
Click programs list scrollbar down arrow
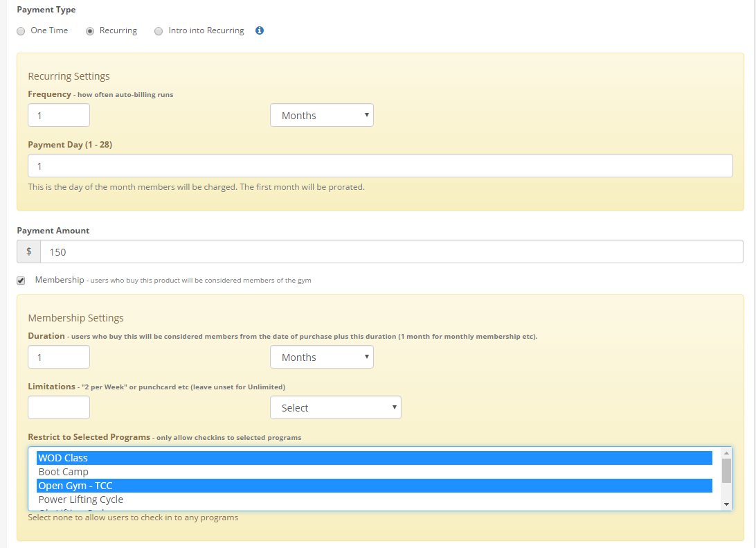click(726, 504)
